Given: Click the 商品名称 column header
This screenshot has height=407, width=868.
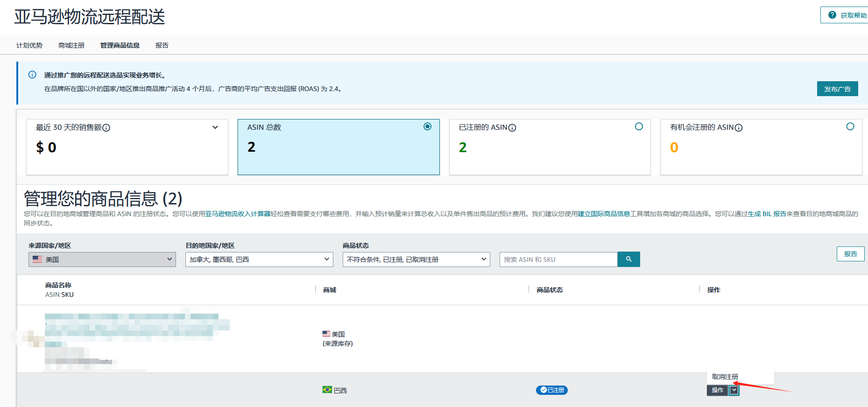Looking at the screenshot, I should (58, 285).
